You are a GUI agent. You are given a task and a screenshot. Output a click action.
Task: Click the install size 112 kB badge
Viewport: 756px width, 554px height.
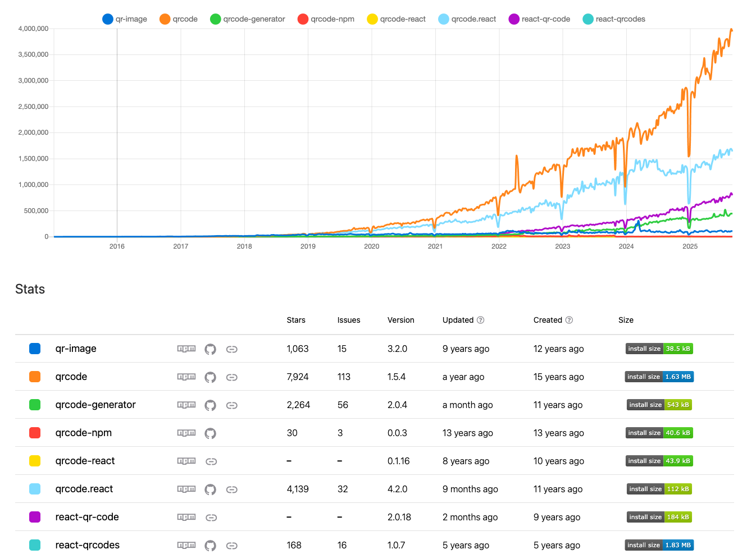tap(659, 489)
